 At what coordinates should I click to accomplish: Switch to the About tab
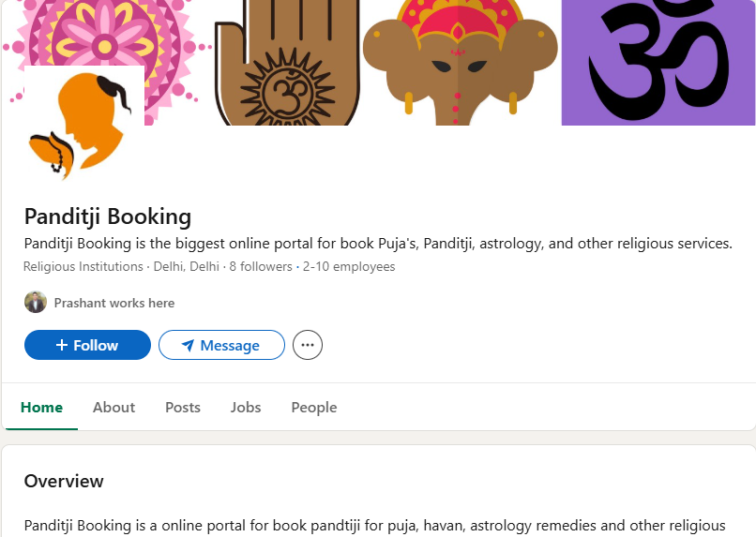[113, 408]
